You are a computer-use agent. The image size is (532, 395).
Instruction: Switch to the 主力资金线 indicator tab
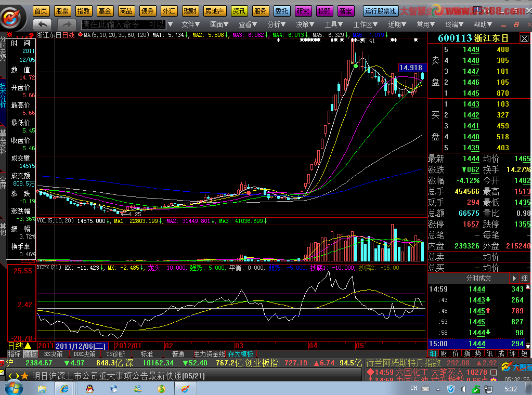click(209, 354)
